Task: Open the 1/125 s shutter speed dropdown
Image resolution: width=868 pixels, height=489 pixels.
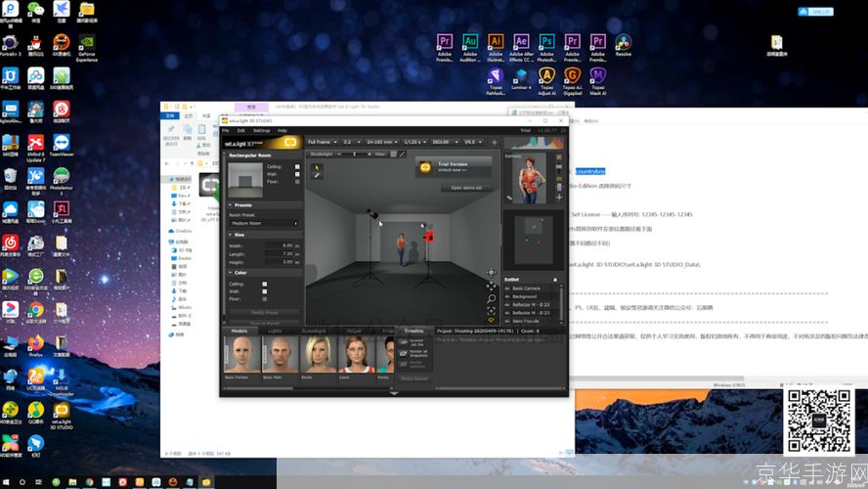Action: click(x=414, y=143)
